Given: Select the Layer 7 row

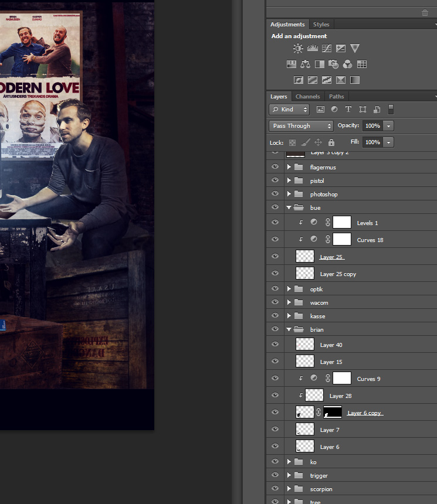Looking at the screenshot, I should click(x=351, y=429).
